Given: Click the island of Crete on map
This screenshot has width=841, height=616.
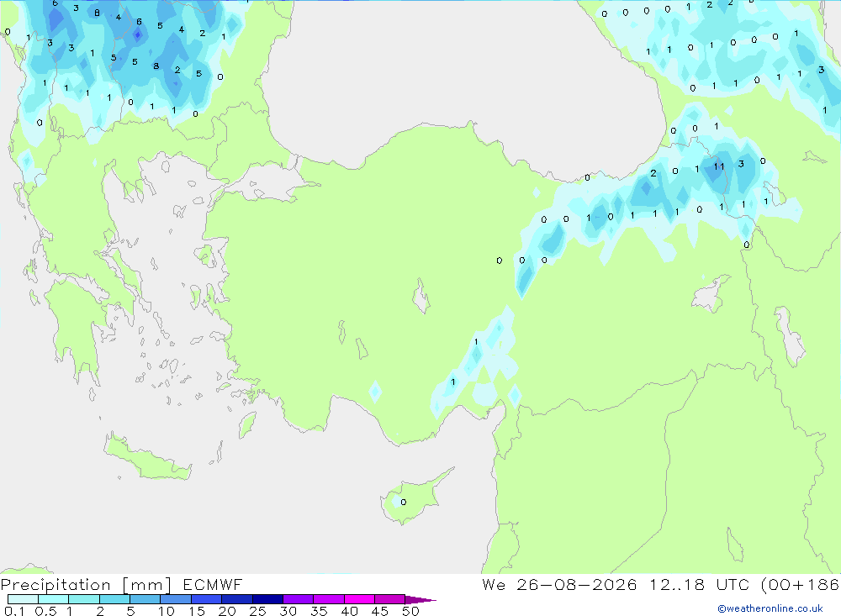Looking at the screenshot, I should (x=147, y=457).
